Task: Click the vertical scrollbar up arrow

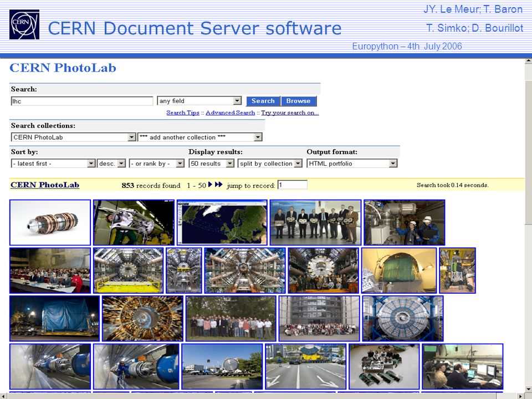Action: (x=528, y=62)
